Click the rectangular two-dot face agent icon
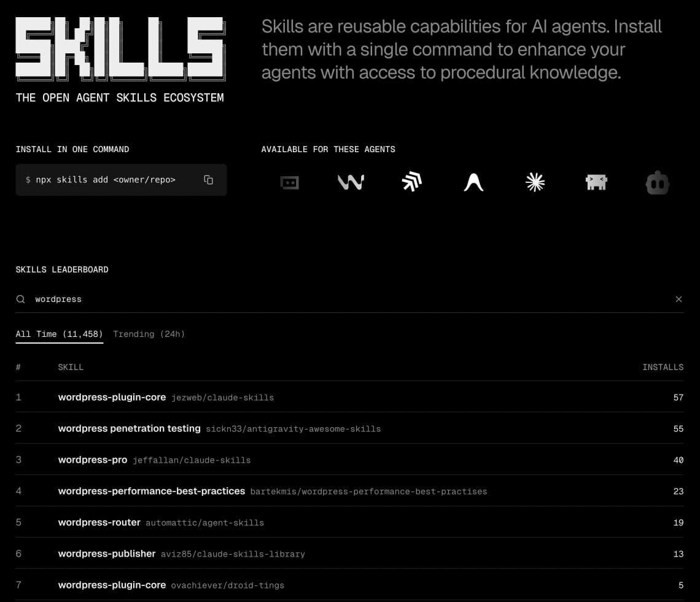 tap(289, 182)
